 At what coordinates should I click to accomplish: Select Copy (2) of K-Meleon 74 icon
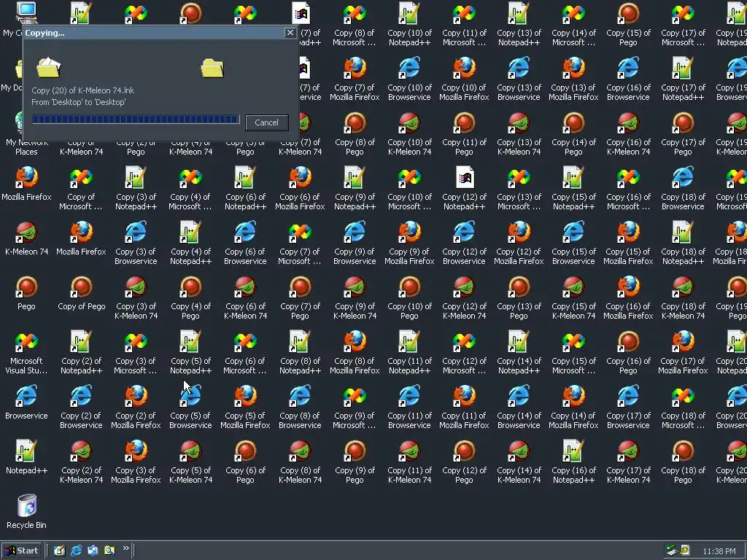[82, 451]
